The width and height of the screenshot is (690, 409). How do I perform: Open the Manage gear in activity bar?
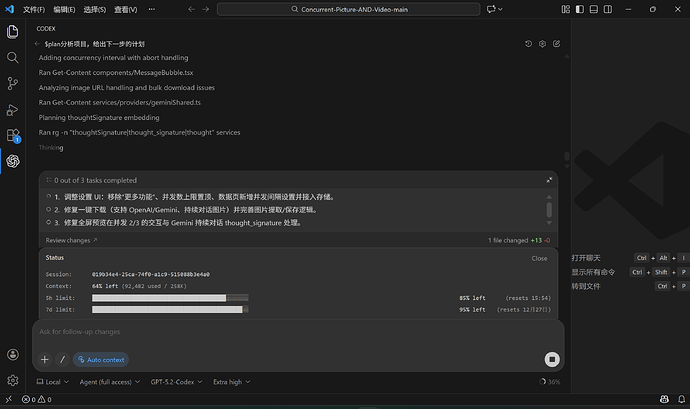[x=13, y=380]
